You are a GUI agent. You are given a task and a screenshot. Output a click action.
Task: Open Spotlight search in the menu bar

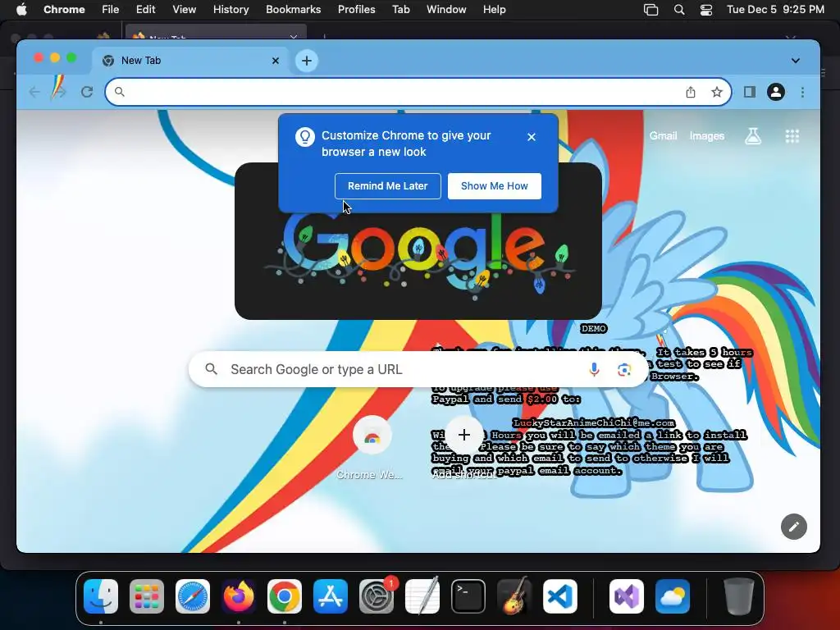[678, 10]
